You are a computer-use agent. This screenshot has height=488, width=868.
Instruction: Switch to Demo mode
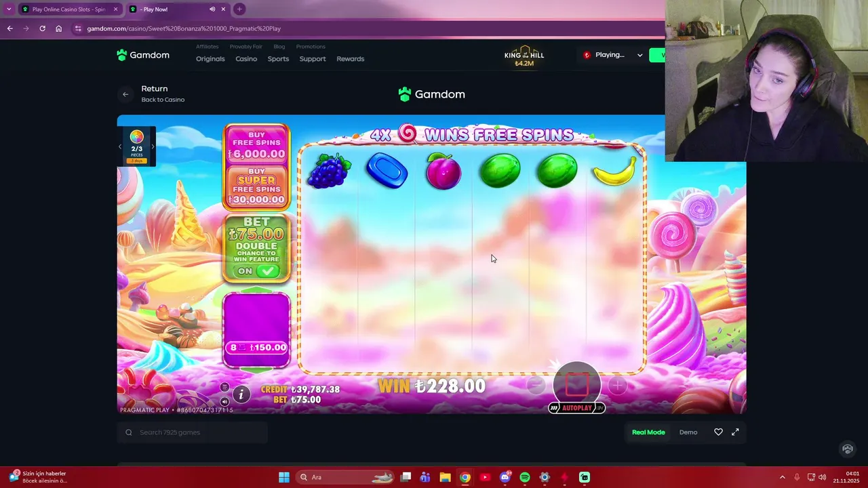688,432
